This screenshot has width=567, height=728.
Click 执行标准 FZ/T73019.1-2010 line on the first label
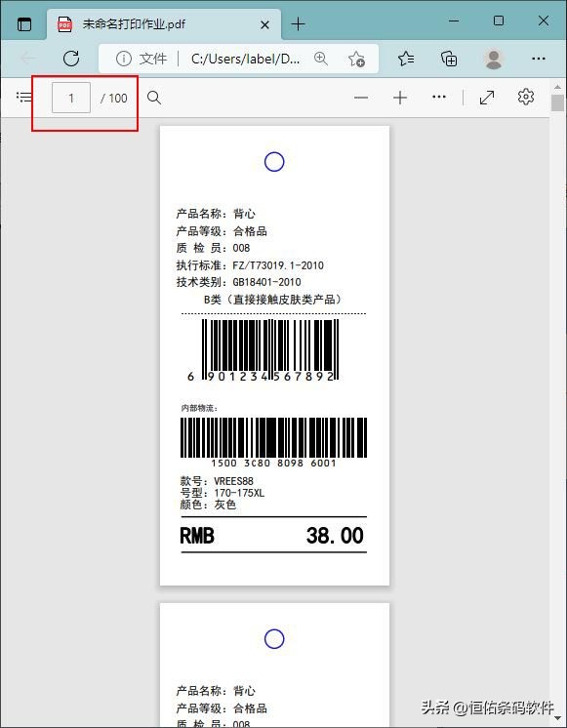point(250,265)
